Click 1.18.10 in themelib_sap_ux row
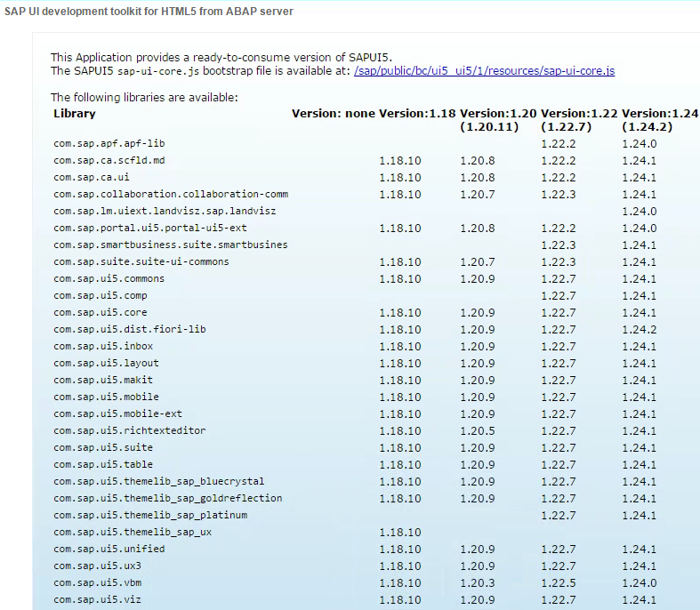Viewport: 700px width, 610px height. (x=400, y=533)
